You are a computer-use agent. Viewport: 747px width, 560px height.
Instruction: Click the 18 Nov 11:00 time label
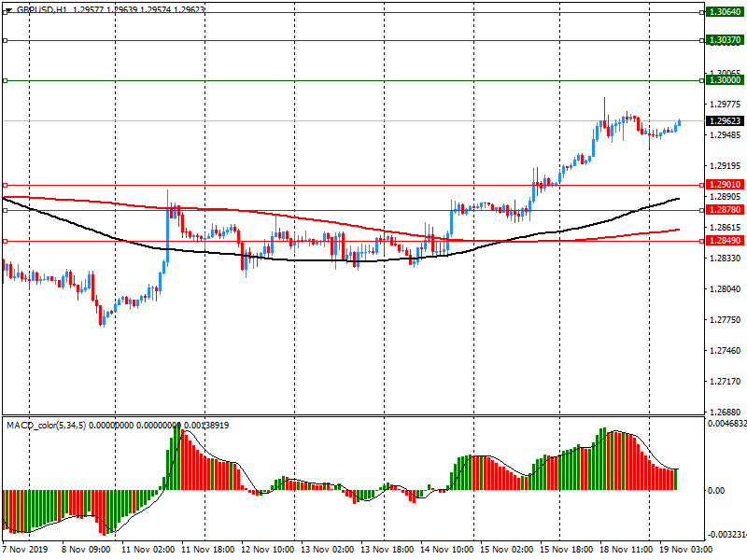point(626,549)
